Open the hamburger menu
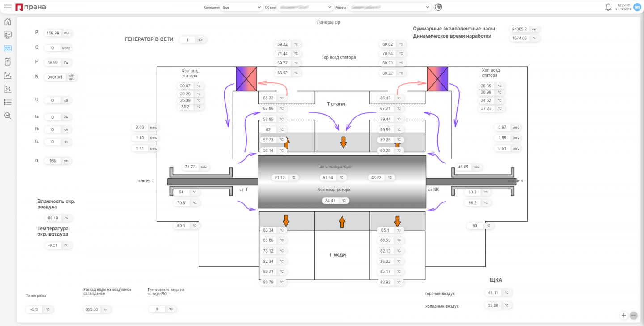644x326 pixels. pyautogui.click(x=8, y=7)
